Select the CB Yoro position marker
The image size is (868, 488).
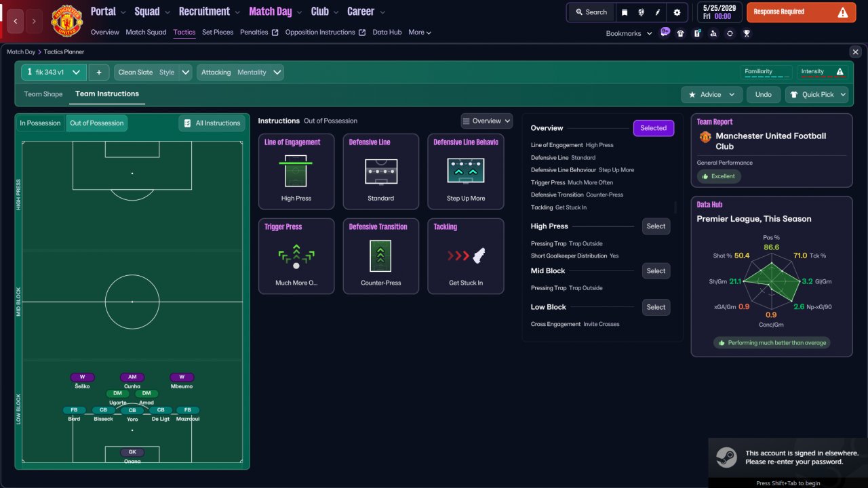(x=132, y=410)
